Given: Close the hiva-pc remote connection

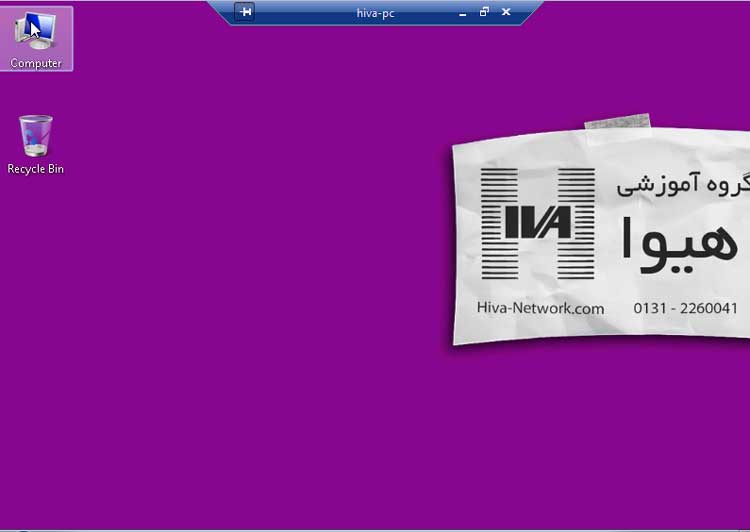Looking at the screenshot, I should [506, 12].
